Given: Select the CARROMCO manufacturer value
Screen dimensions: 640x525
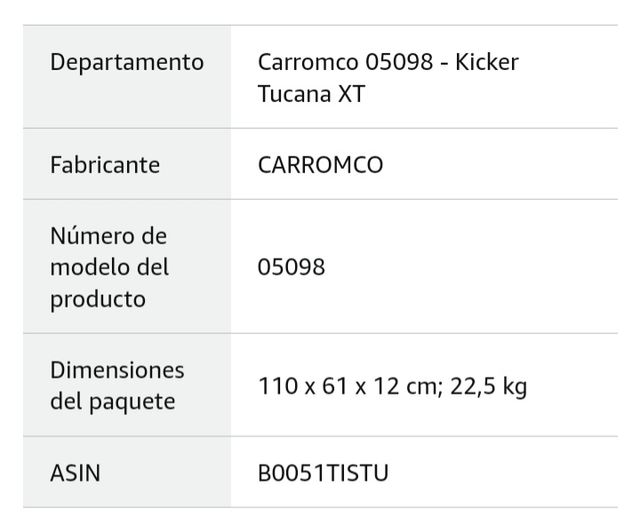Looking at the screenshot, I should click(320, 164).
